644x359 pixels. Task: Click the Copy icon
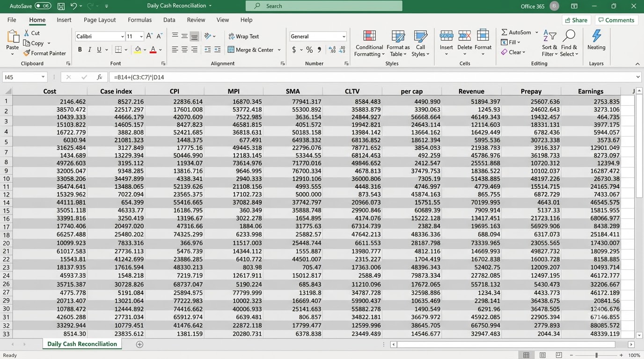point(27,43)
